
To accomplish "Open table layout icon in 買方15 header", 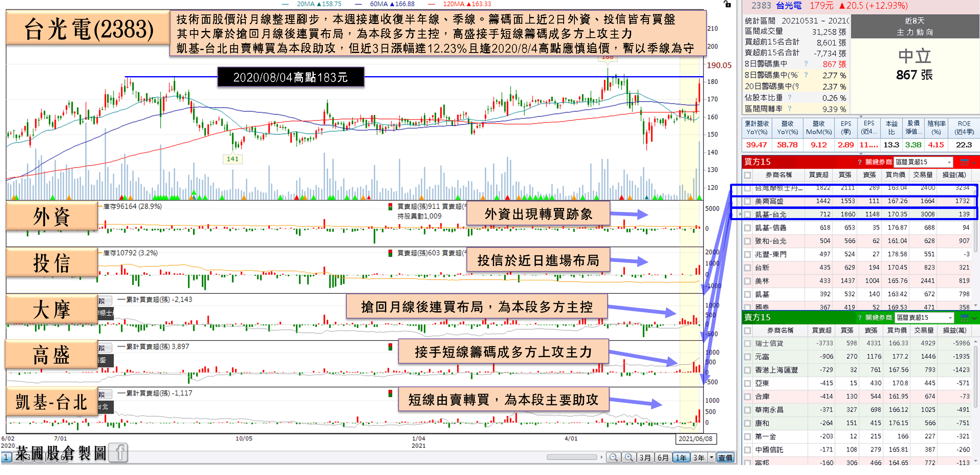I will point(964,162).
